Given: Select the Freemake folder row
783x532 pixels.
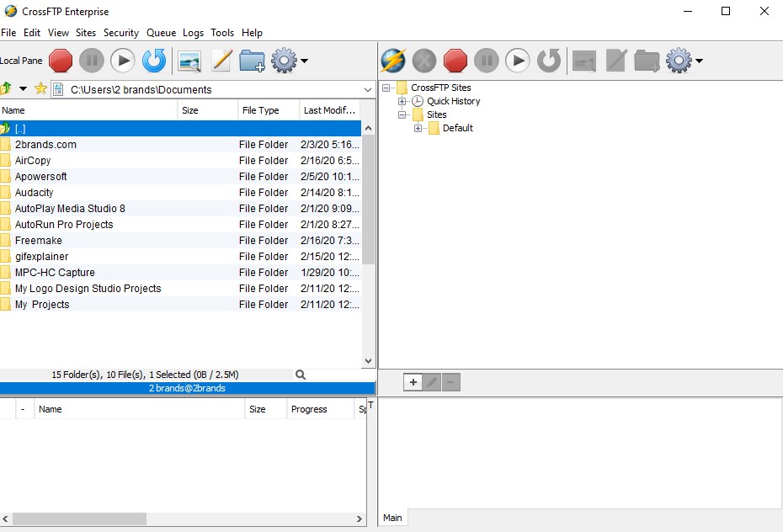Looking at the screenshot, I should 180,240.
